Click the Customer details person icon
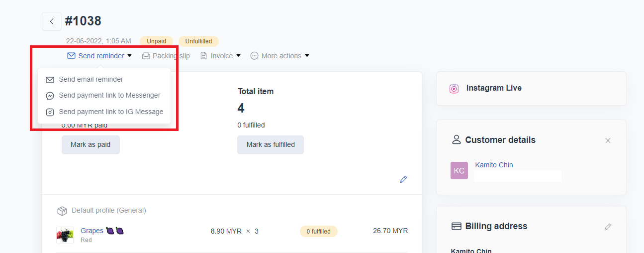This screenshot has height=253, width=644. pos(456,139)
